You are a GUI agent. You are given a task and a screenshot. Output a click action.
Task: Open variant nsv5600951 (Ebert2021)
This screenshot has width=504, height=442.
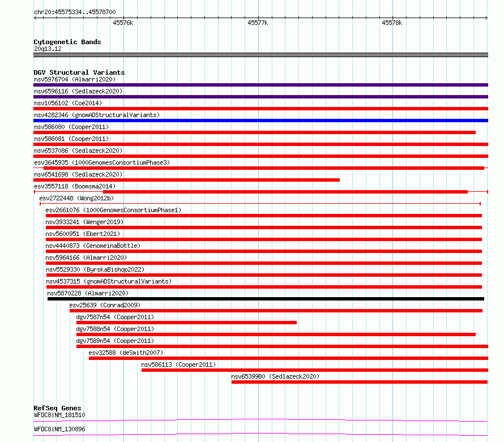[x=83, y=234]
